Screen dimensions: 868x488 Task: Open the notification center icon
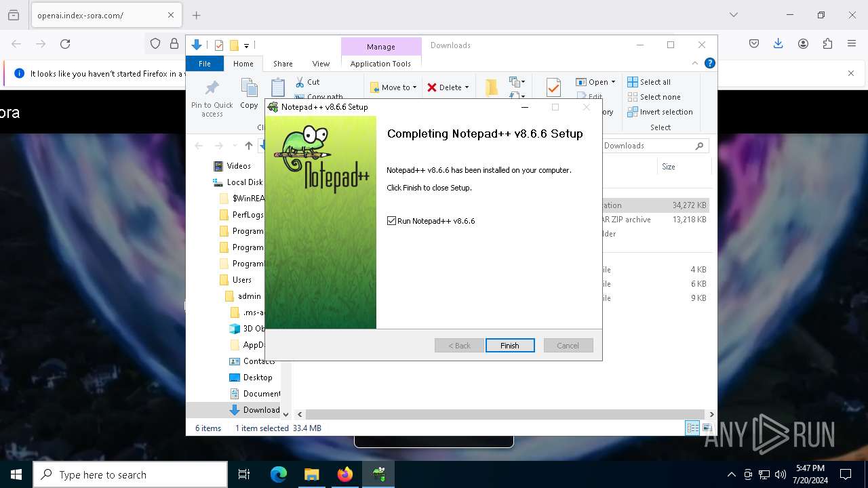pyautogui.click(x=846, y=474)
